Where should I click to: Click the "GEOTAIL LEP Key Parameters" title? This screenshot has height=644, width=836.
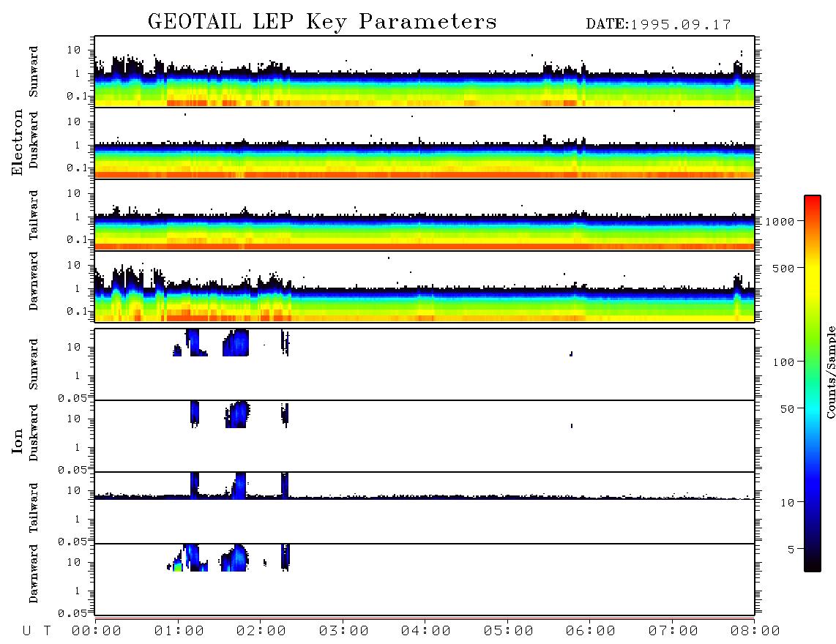[x=322, y=22]
